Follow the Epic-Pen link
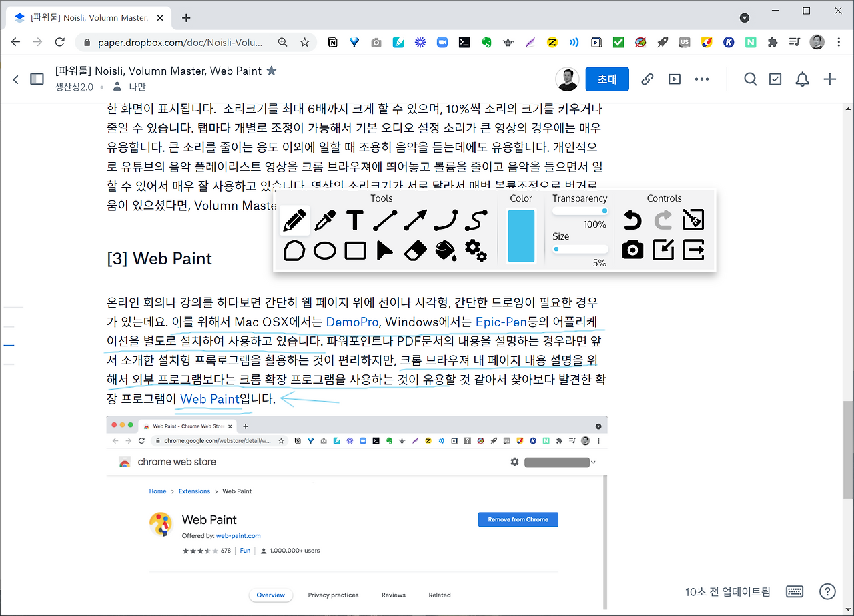The image size is (854, 616). pos(502,322)
